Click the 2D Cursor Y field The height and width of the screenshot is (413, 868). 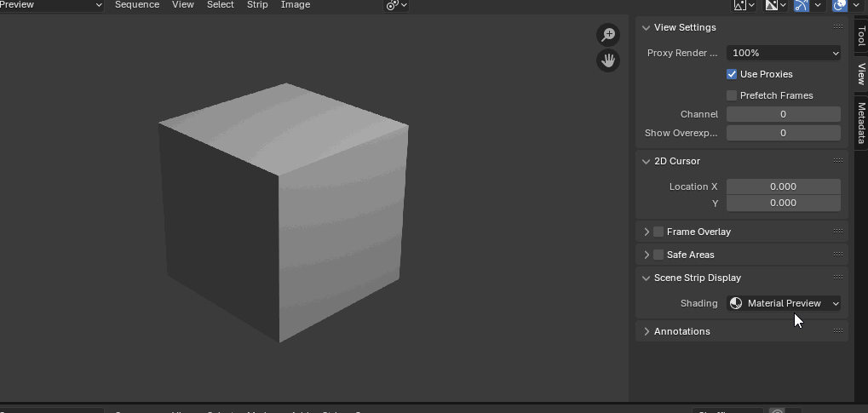coord(784,203)
